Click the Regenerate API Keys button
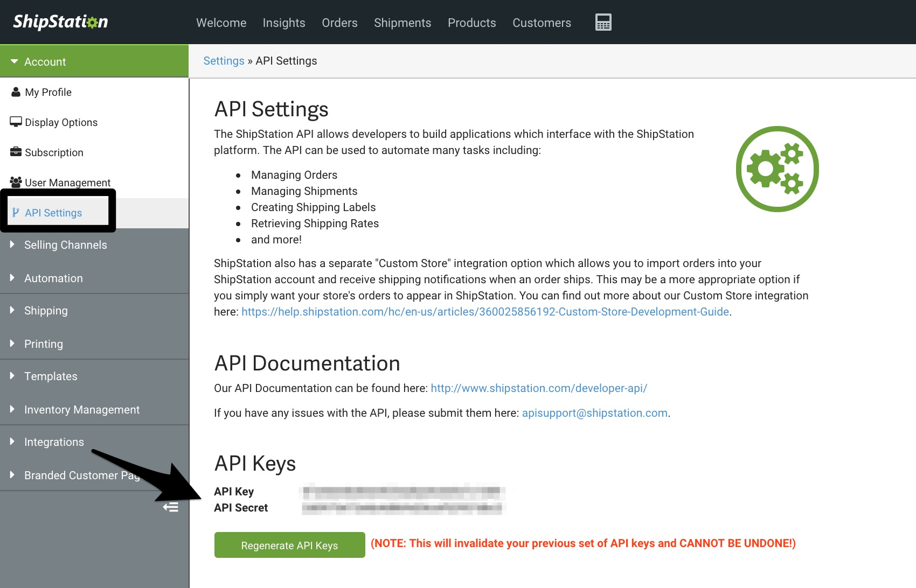 (x=290, y=545)
